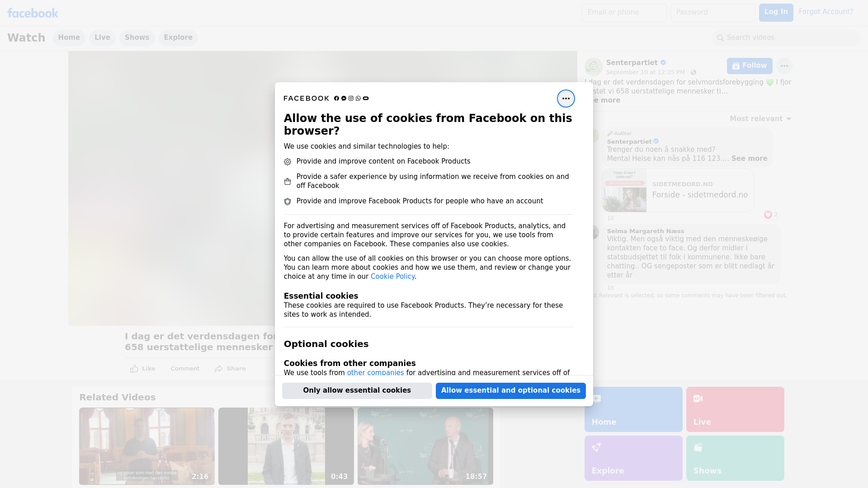Image resolution: width=868 pixels, height=488 pixels.
Task: Click Forgot Account? link
Action: coord(826,12)
